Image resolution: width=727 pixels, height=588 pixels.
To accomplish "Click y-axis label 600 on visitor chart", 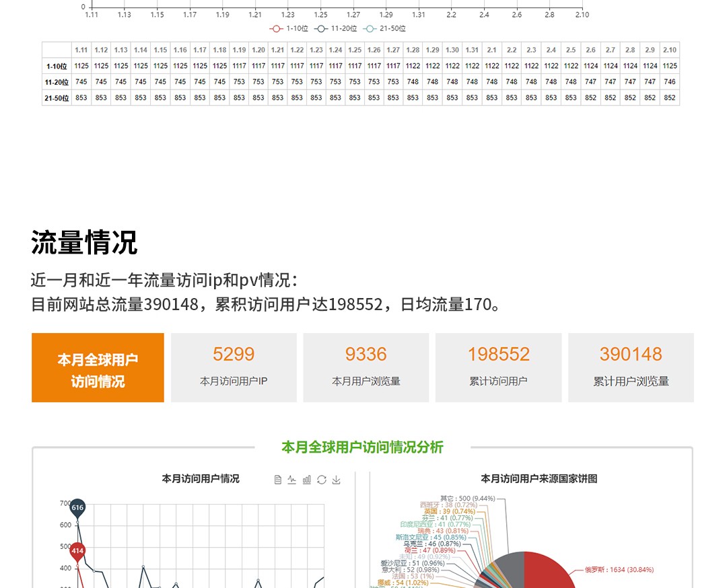I will tap(65, 525).
